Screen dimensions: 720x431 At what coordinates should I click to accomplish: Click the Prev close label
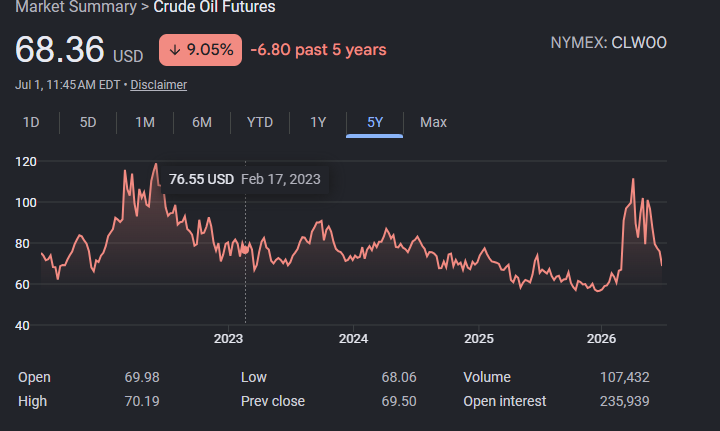(x=273, y=401)
